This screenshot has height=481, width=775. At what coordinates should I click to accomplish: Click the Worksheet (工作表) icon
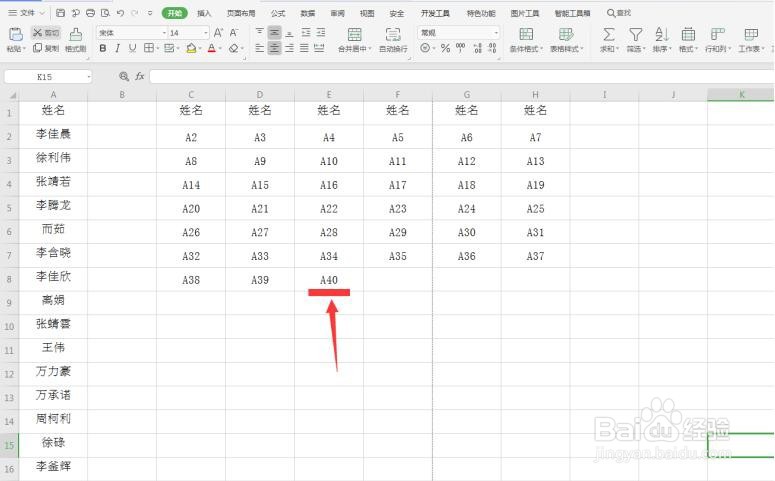point(751,34)
